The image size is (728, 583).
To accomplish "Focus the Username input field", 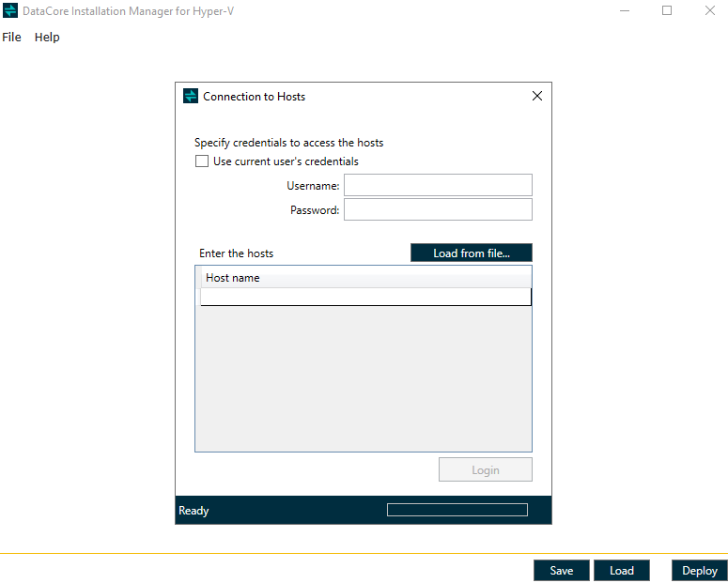I will point(438,185).
